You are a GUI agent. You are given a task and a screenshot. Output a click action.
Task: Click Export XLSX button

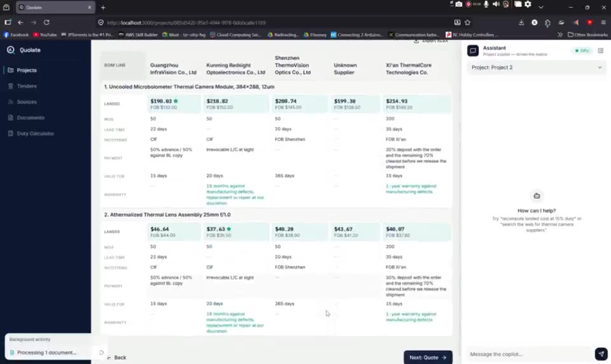431,41
